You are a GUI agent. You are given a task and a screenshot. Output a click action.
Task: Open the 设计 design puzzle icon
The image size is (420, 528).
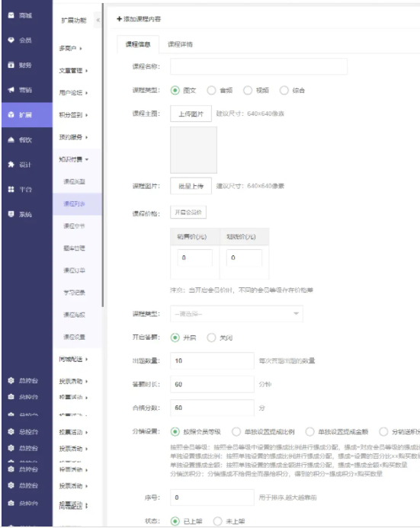(x=11, y=165)
